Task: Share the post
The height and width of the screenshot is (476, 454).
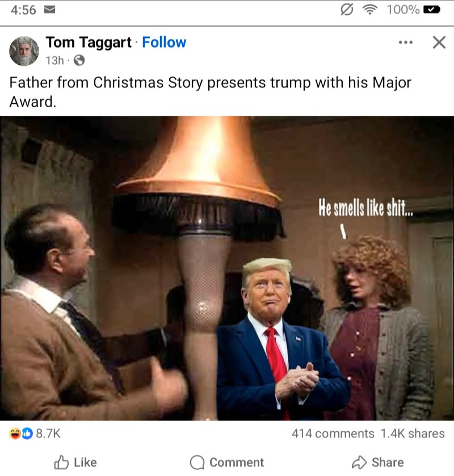Action: click(x=378, y=462)
